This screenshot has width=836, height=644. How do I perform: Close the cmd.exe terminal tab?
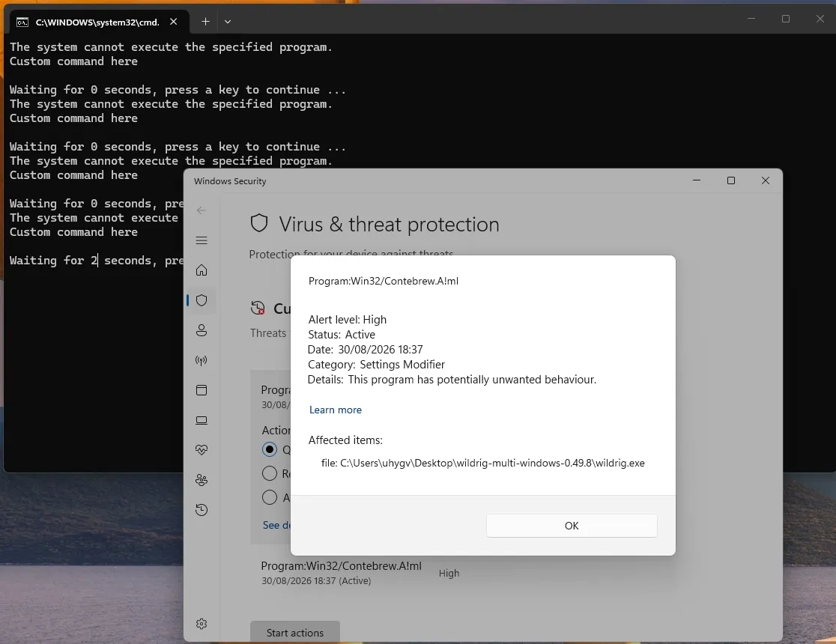click(173, 22)
